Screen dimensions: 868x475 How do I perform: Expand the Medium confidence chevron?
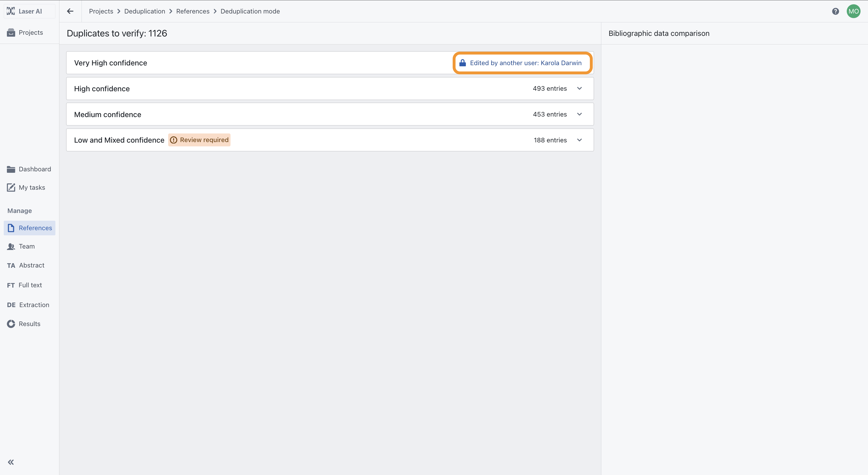(579, 114)
